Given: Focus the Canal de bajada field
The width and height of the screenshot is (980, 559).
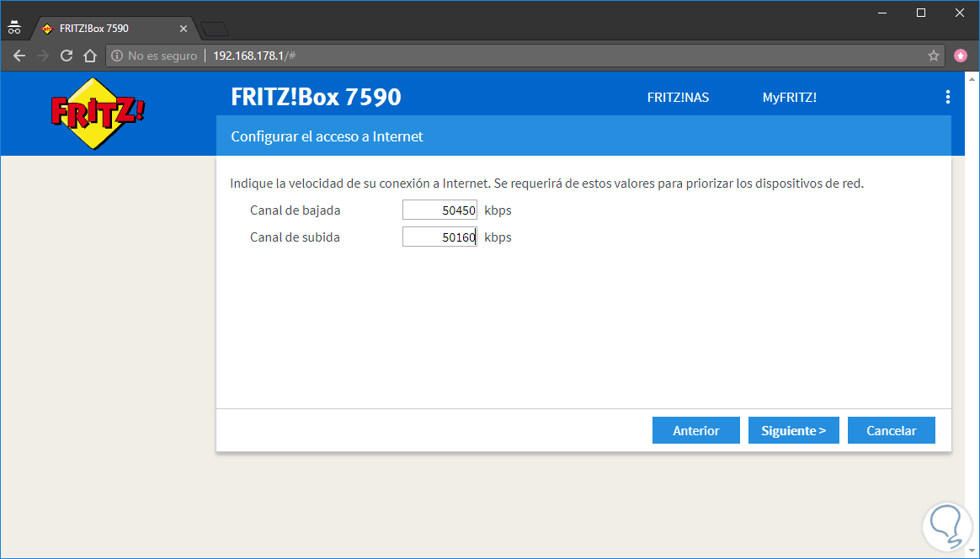Looking at the screenshot, I should (440, 210).
